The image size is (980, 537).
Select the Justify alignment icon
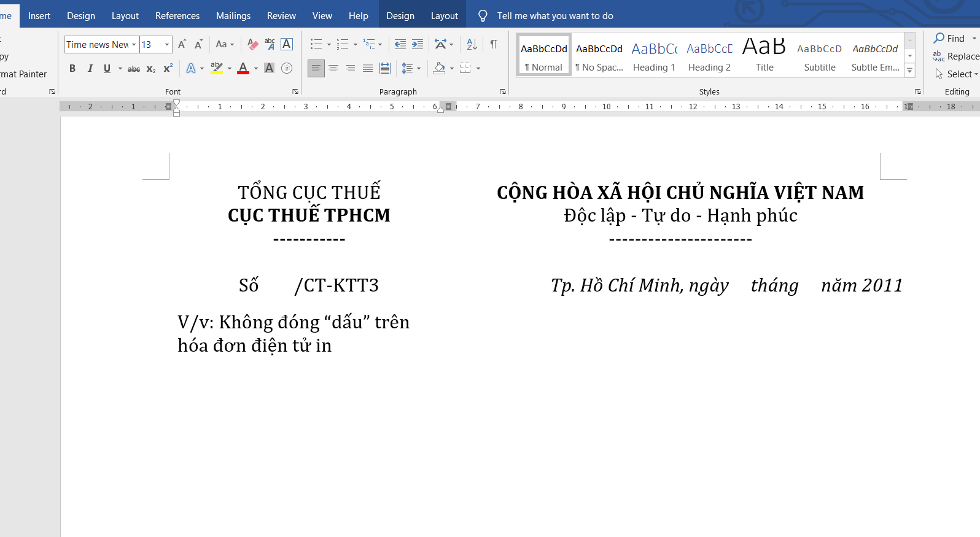point(367,68)
